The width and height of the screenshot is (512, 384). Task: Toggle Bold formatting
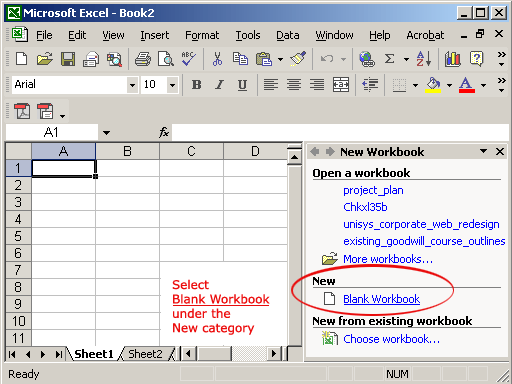196,85
